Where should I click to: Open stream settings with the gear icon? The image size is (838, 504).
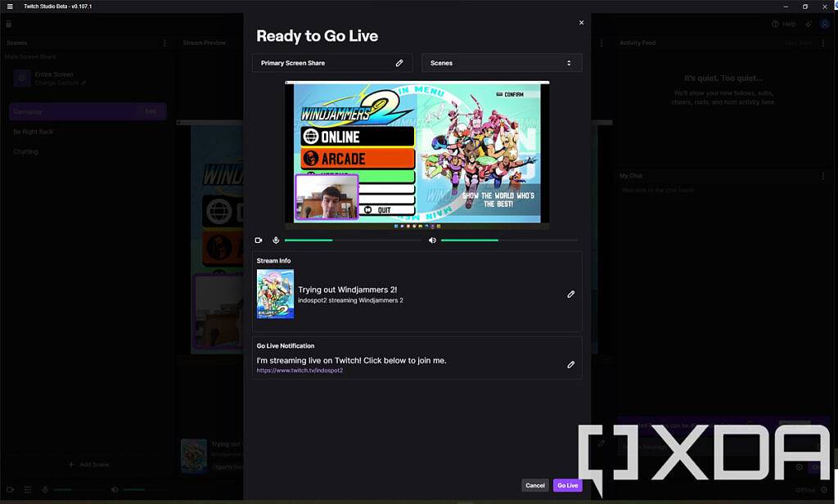[x=807, y=24]
